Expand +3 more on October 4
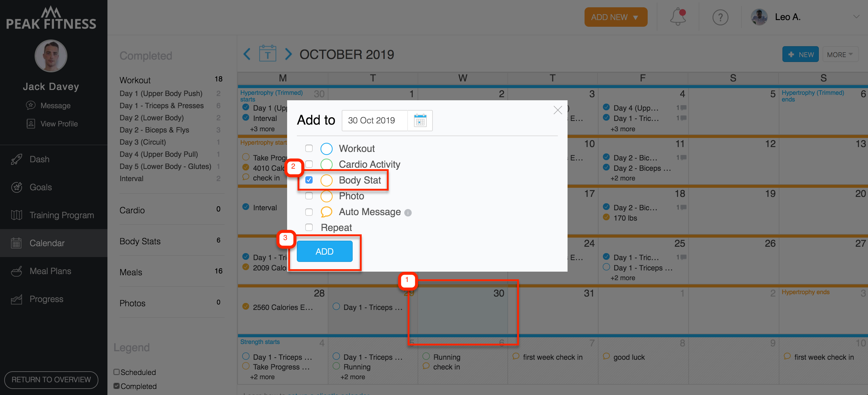 click(622, 129)
